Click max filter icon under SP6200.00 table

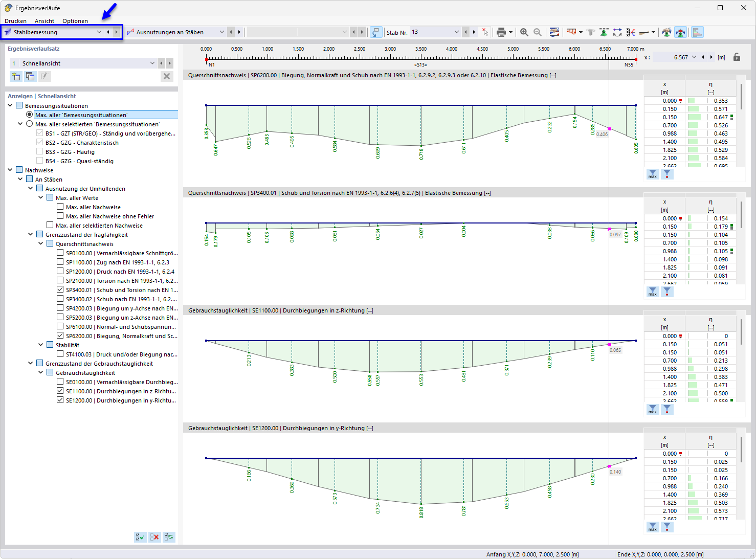[x=653, y=174]
